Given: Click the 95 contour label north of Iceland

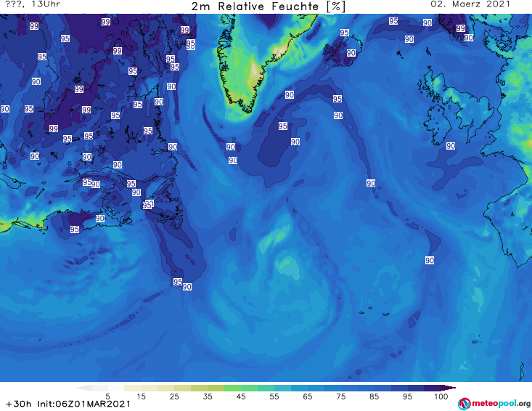Looking at the screenshot, I should [344, 33].
